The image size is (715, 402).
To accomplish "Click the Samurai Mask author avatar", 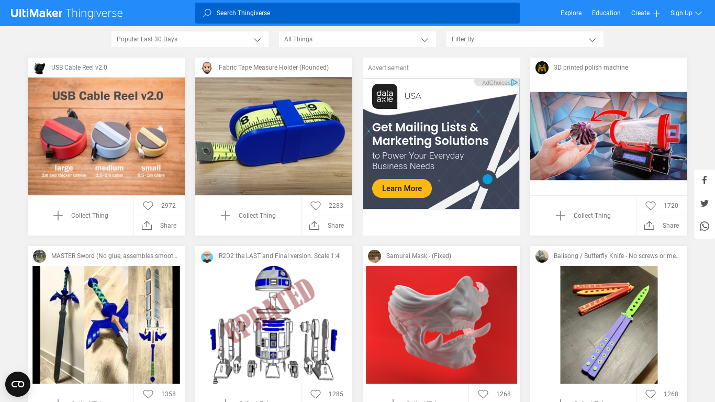I will click(x=374, y=256).
